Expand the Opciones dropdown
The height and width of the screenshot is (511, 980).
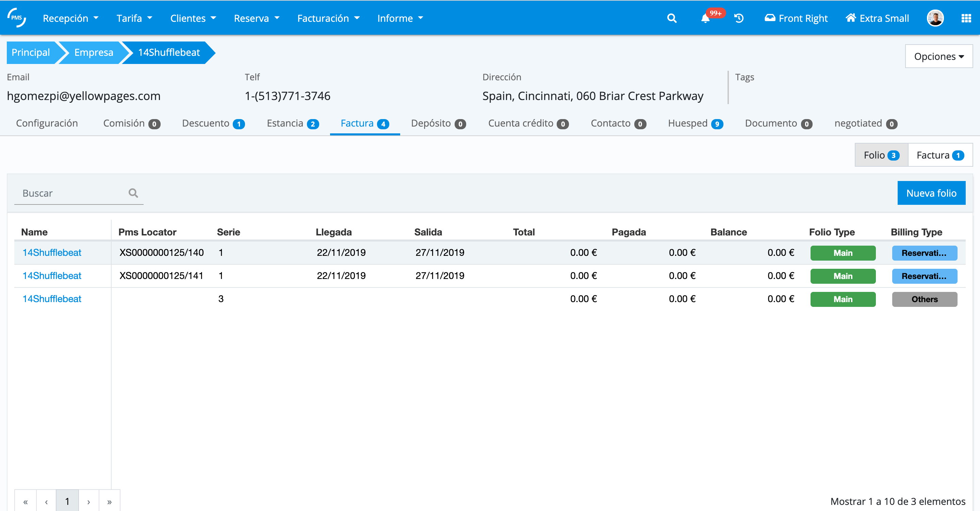[938, 56]
